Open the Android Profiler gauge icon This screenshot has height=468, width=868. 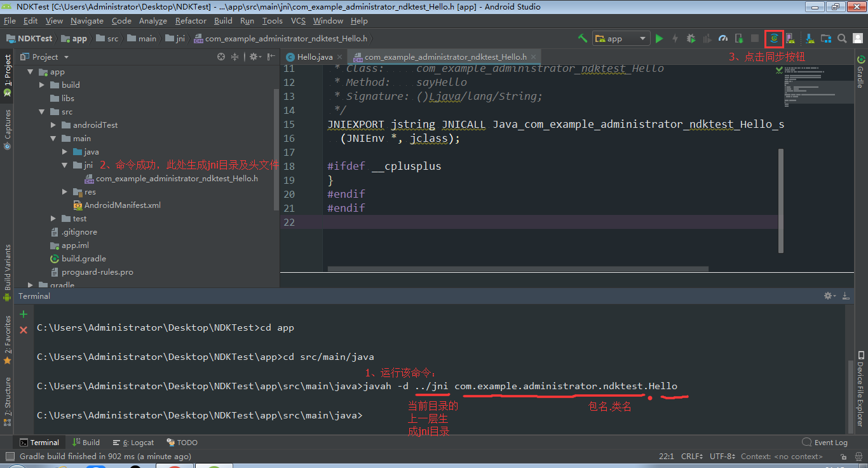[x=723, y=38]
